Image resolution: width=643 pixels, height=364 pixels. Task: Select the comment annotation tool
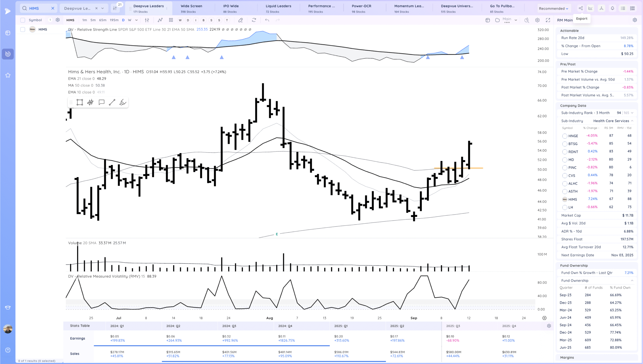click(x=101, y=102)
